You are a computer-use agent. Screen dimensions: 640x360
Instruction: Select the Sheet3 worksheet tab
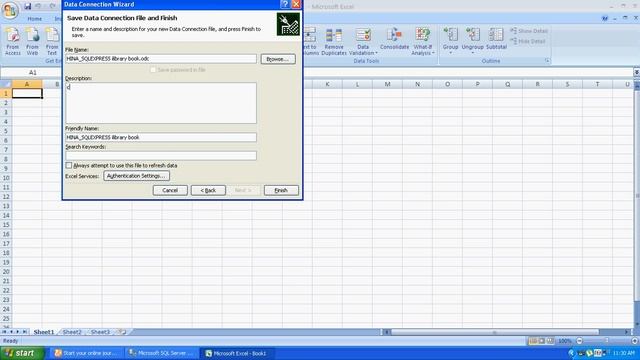point(100,332)
